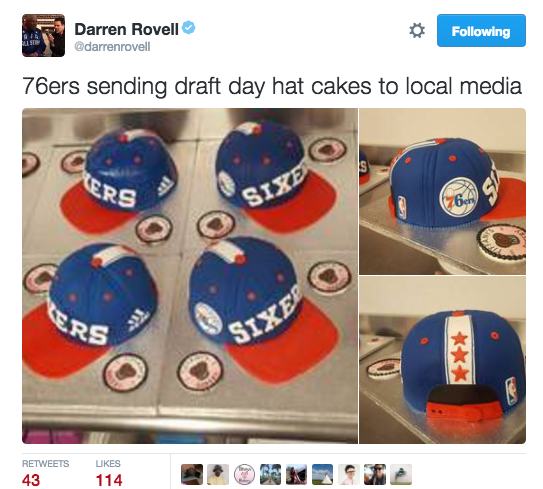Open the @darrenrovell handle link
This screenshot has width=543, height=489.
112,47
